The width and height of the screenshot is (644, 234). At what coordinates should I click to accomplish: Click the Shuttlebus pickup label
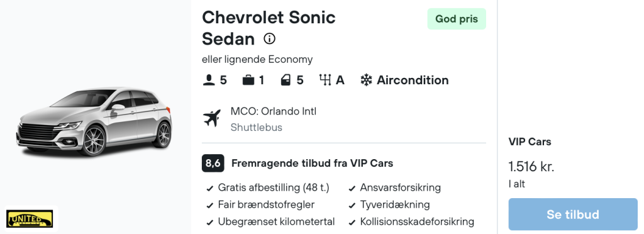pos(257,127)
